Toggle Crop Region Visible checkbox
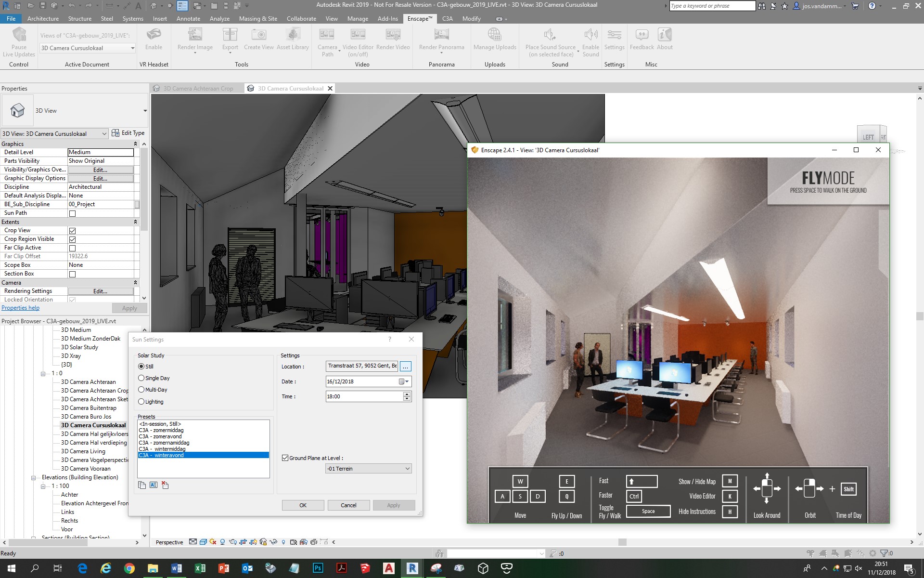 point(72,239)
